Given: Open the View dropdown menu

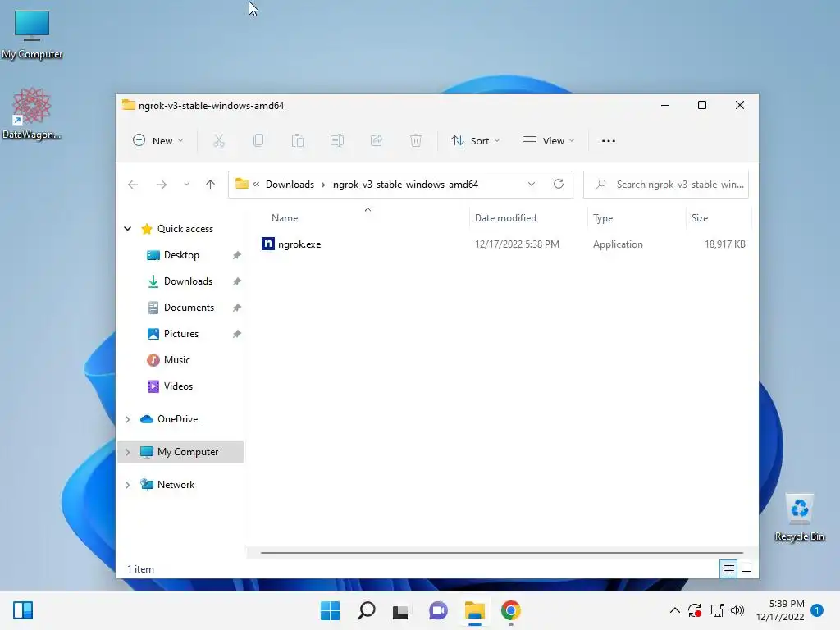Looking at the screenshot, I should (x=549, y=141).
